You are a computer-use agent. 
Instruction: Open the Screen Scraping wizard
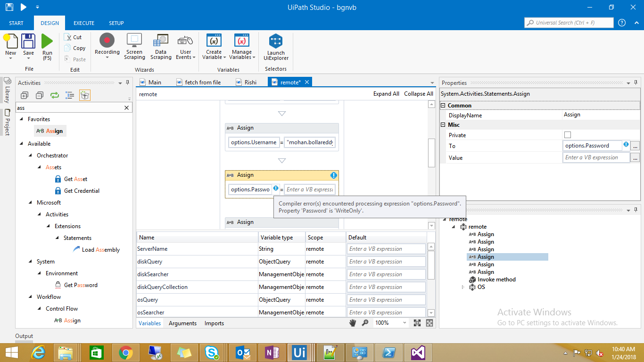[x=134, y=41]
